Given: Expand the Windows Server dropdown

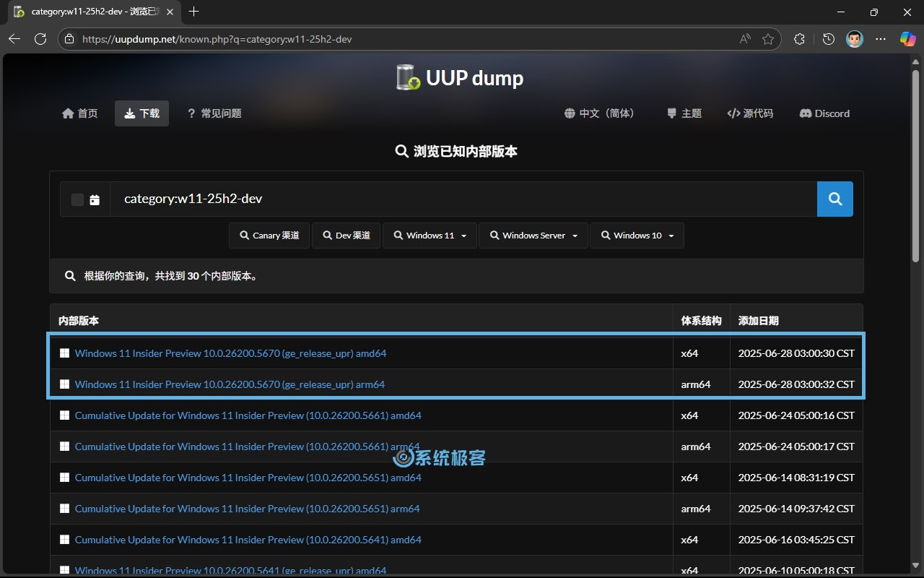Looking at the screenshot, I should pos(533,236).
